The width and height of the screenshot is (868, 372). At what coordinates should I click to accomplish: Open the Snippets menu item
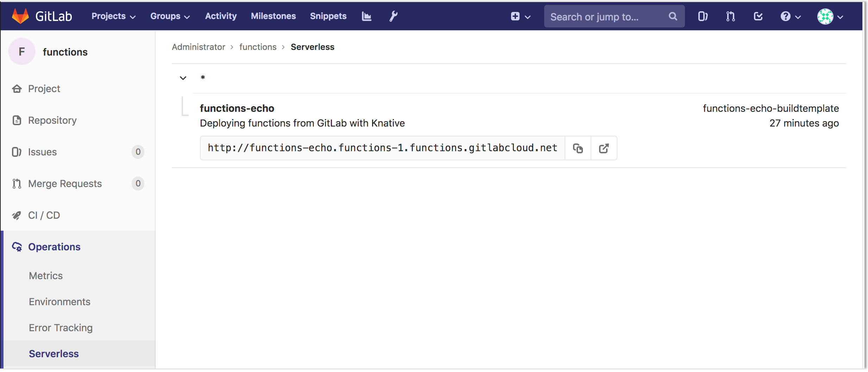pos(328,16)
